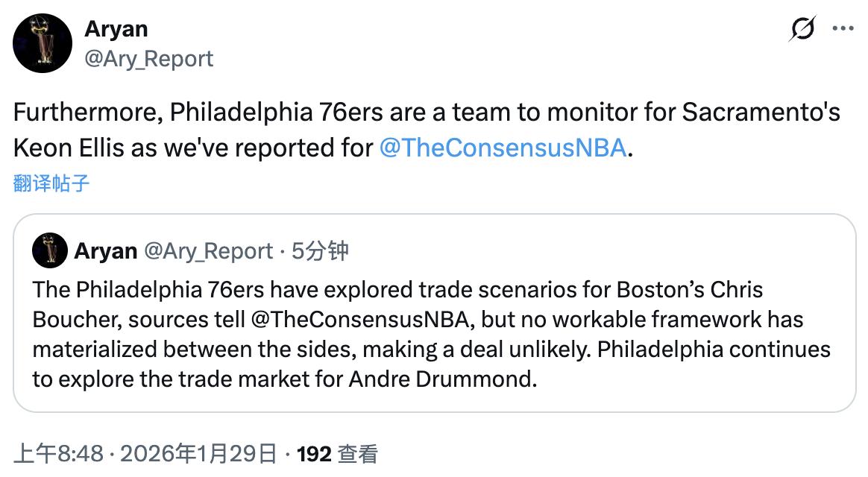Click "Andre Drummond" in the quoted post
Viewport: 868px width, 477px height.
441,379
